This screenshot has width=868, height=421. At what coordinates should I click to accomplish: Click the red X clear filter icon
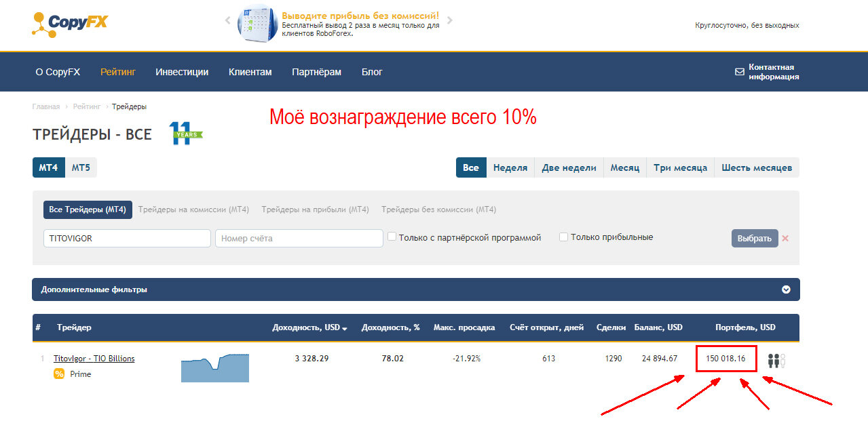tap(785, 239)
